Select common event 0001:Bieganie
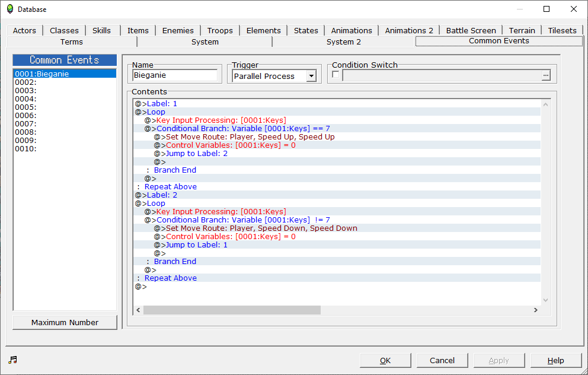The width and height of the screenshot is (588, 375). 65,74
